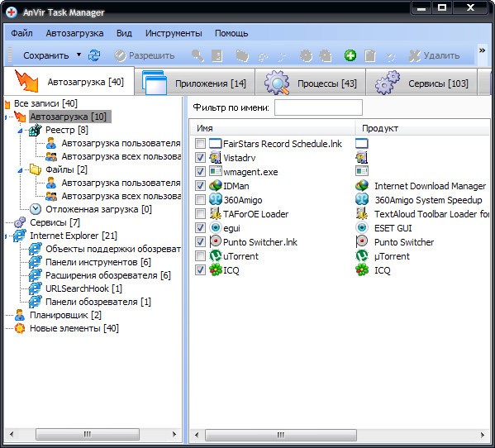Viewport: 495px width, 448px height.
Task: Click the Internet Download Manager product icon
Action: [x=362, y=186]
